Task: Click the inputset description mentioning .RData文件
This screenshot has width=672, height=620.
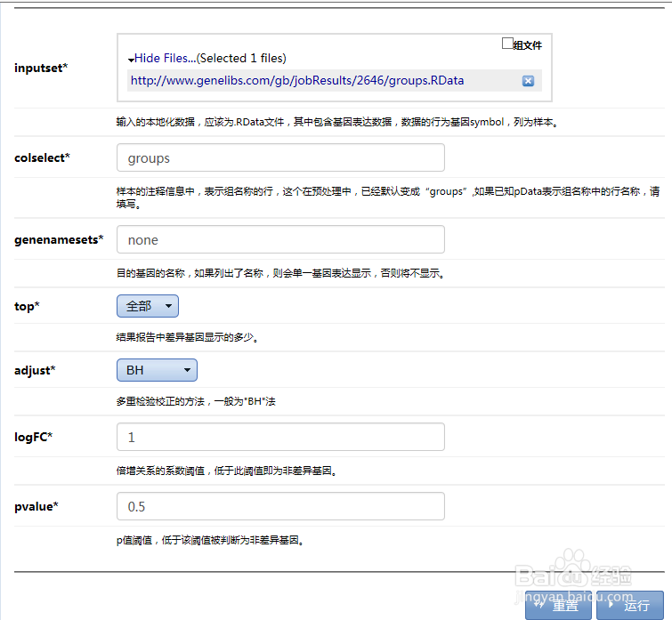Action: (x=337, y=122)
